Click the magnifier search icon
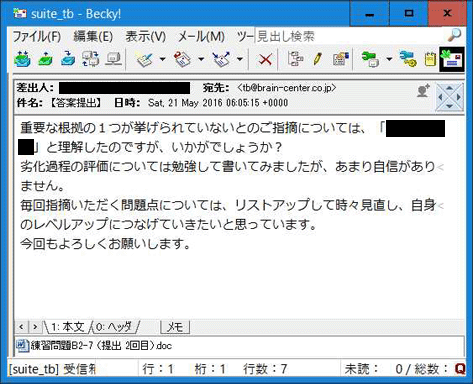 click(x=454, y=35)
